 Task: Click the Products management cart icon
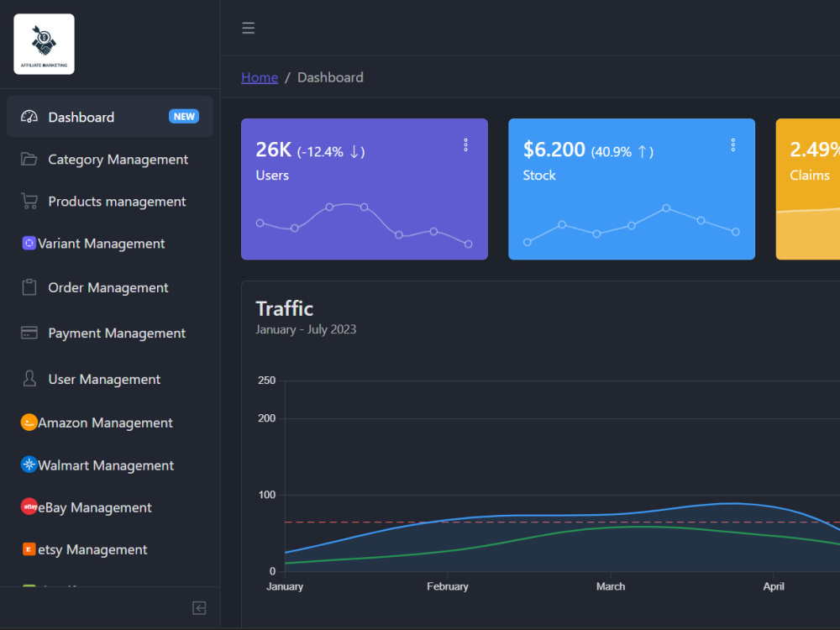click(29, 201)
